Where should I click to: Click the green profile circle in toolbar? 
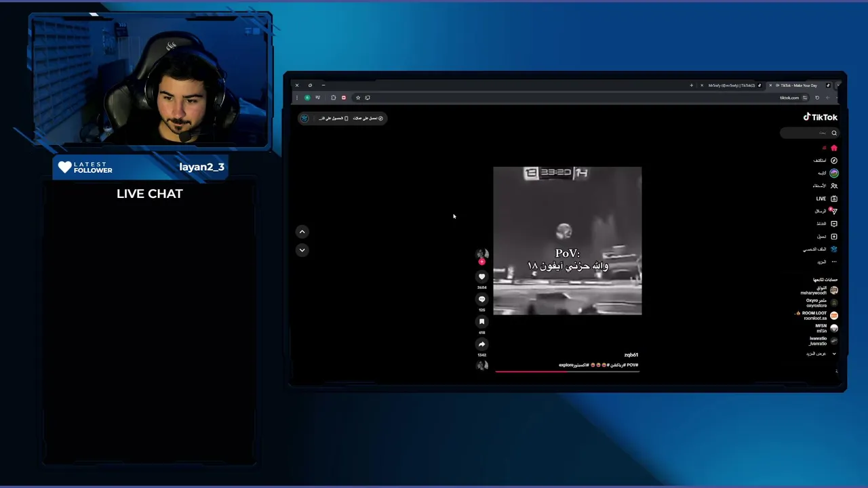(307, 98)
